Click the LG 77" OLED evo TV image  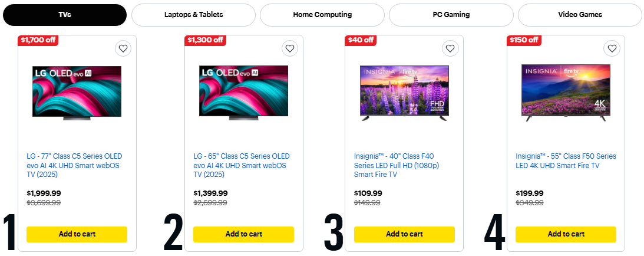click(x=77, y=93)
